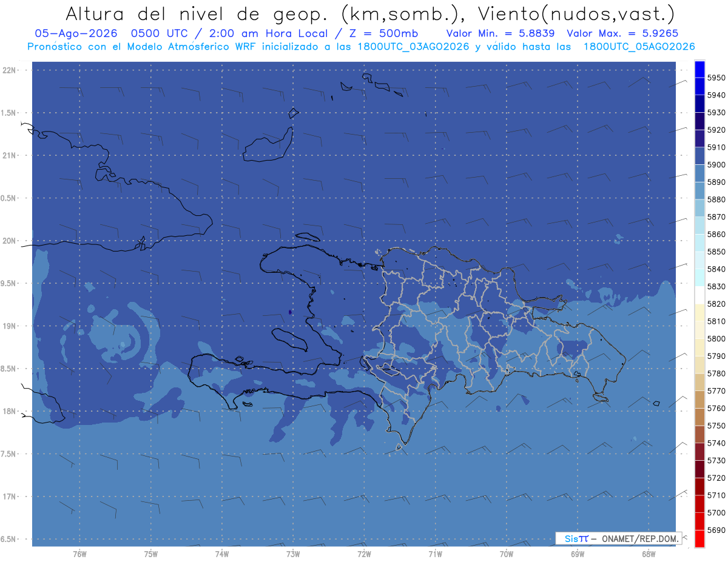Click the 'SisPI - ONAMET/REP.DOM.' credit label
The width and height of the screenshot is (728, 562).
coord(618,538)
